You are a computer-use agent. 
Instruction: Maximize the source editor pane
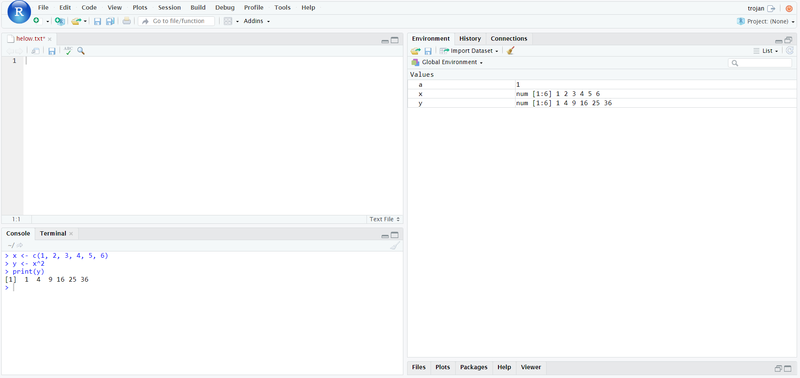394,40
